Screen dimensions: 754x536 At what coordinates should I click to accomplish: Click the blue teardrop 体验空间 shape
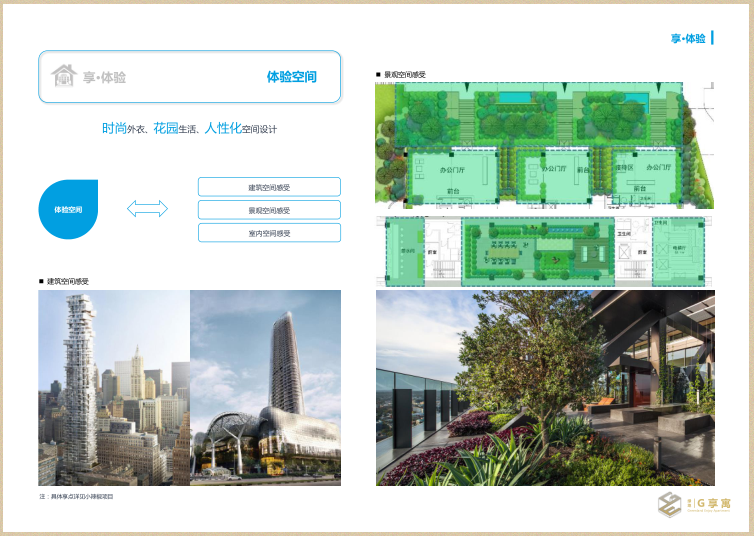pos(69,210)
